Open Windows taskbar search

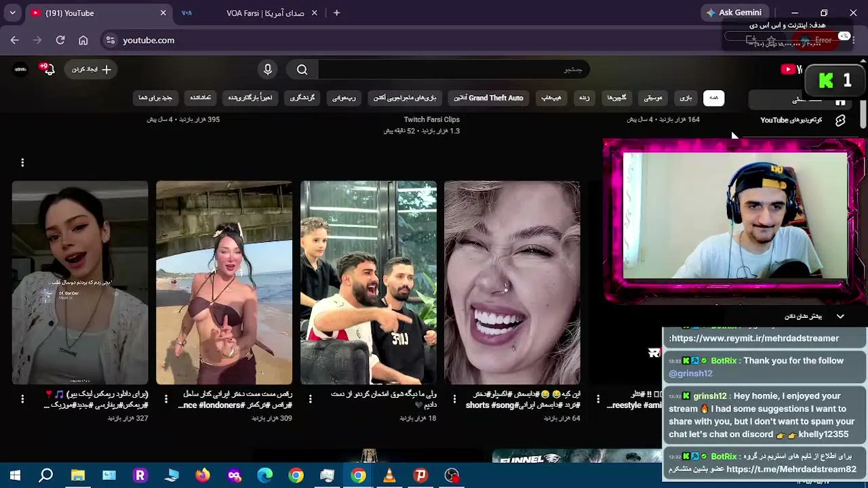pyautogui.click(x=46, y=476)
